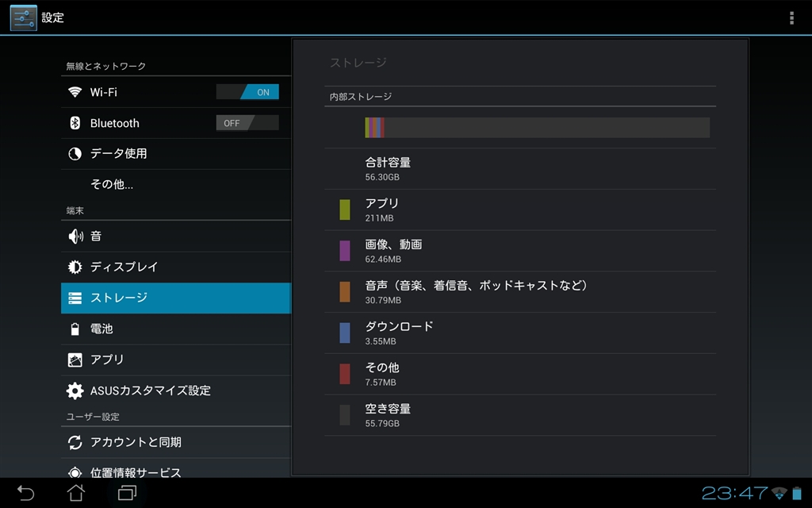812x508 pixels.
Task: Go back using the navigation back arrow
Action: click(x=25, y=492)
